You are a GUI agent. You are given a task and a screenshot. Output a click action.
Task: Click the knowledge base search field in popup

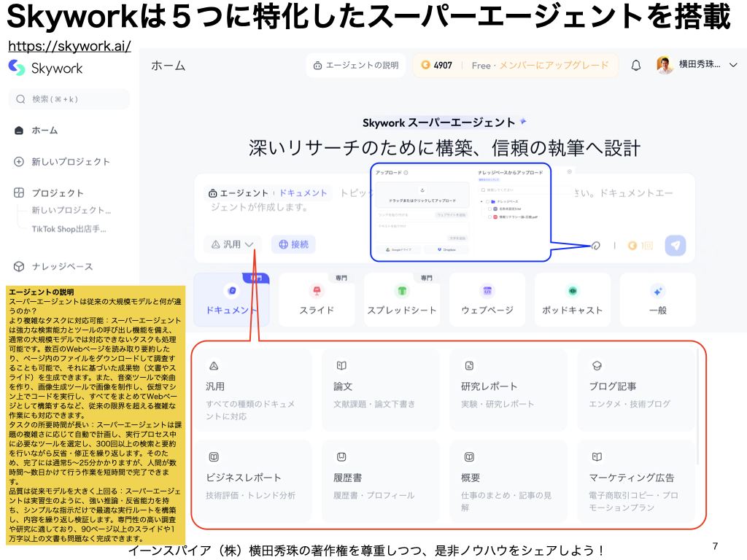pos(525,190)
